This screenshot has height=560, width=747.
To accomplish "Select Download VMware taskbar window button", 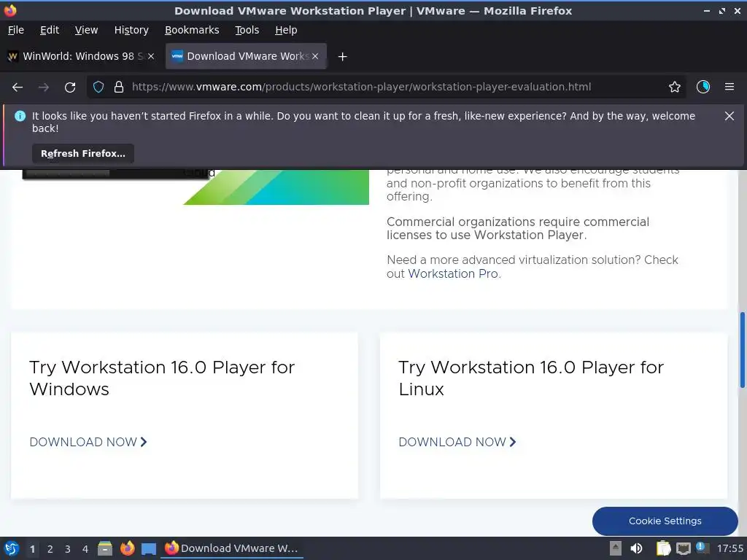I will click(232, 548).
